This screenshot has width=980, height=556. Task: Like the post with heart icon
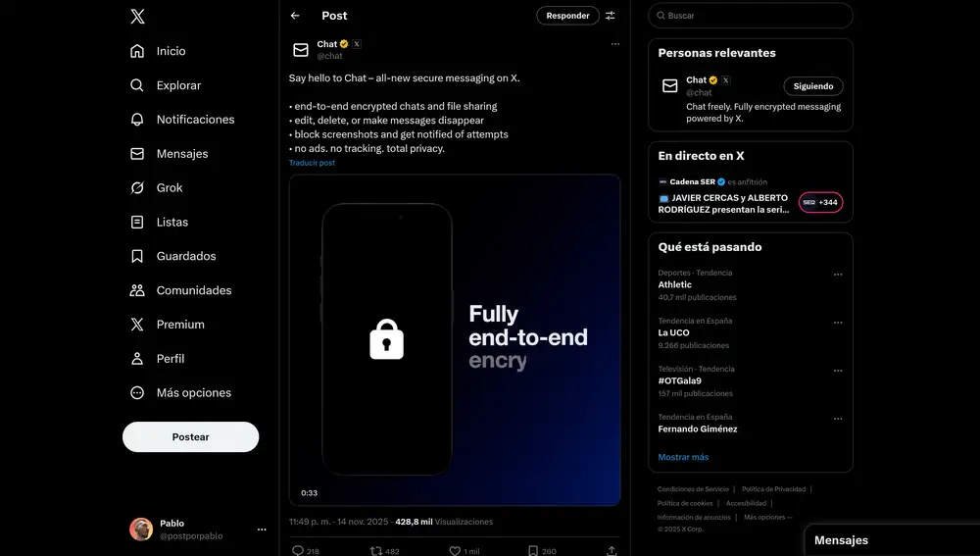[x=455, y=550]
